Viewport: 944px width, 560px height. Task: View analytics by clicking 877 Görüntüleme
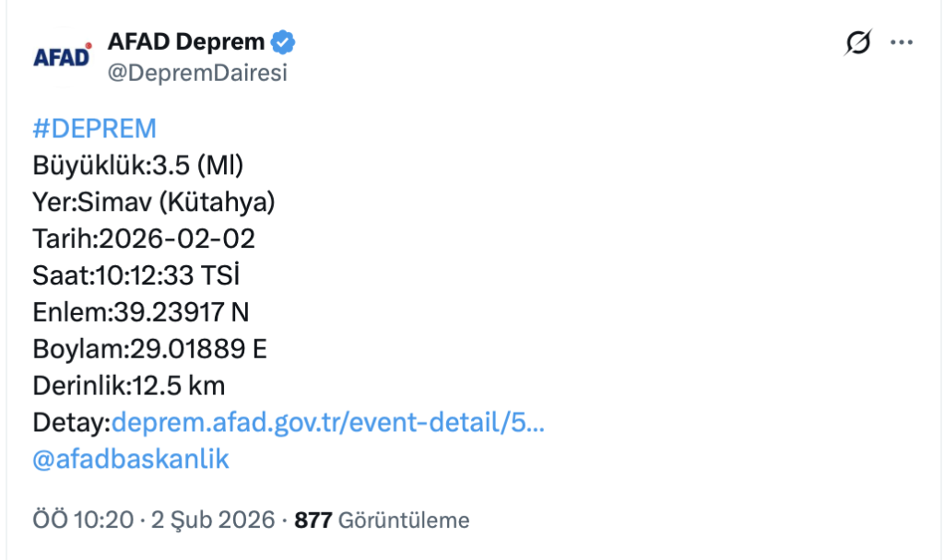pos(378,519)
